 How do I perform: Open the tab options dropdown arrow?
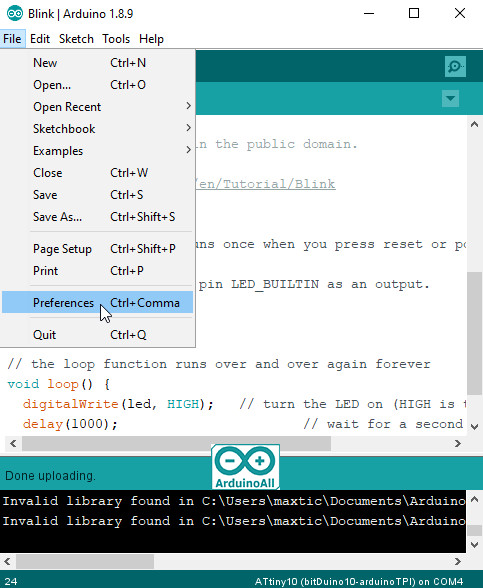click(450, 98)
